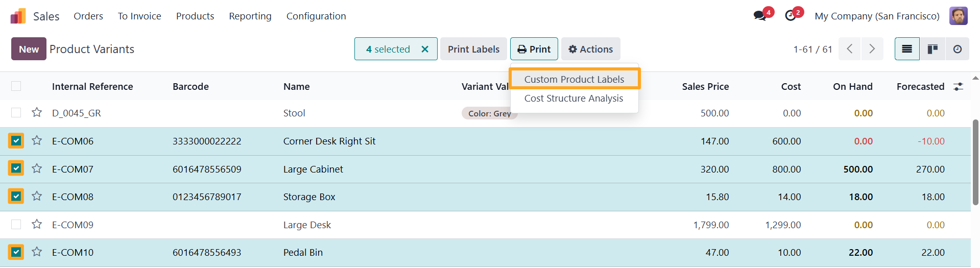Clear the 4 selected filter X
The image size is (980, 268).
[425, 49]
